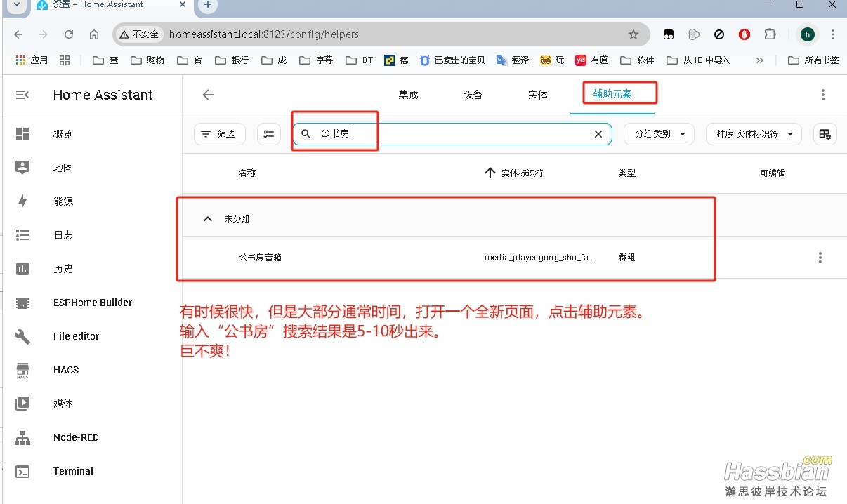Open the 公书房音箱 helper row
This screenshot has width=847, height=504.
[515, 258]
